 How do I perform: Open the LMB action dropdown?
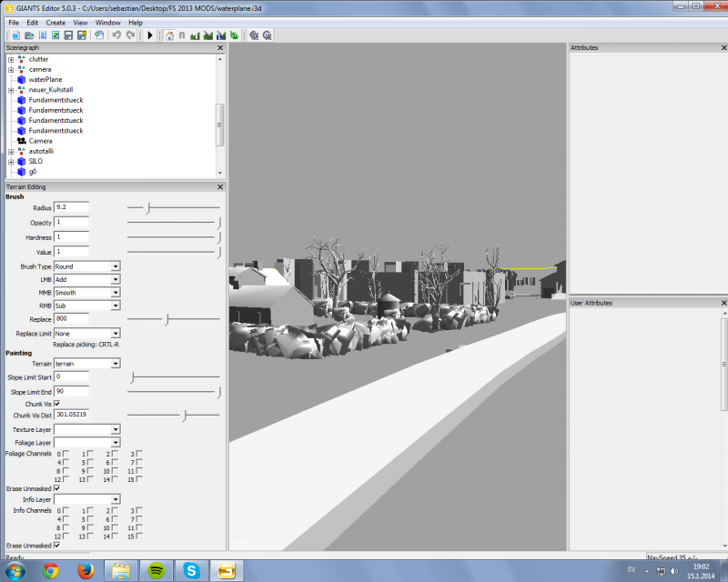86,279
